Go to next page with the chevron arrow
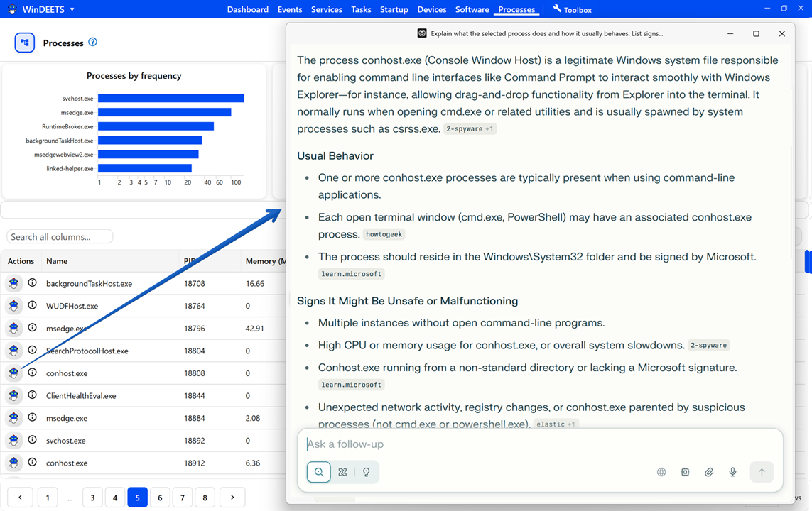Image resolution: width=812 pixels, height=511 pixels. 232,498
